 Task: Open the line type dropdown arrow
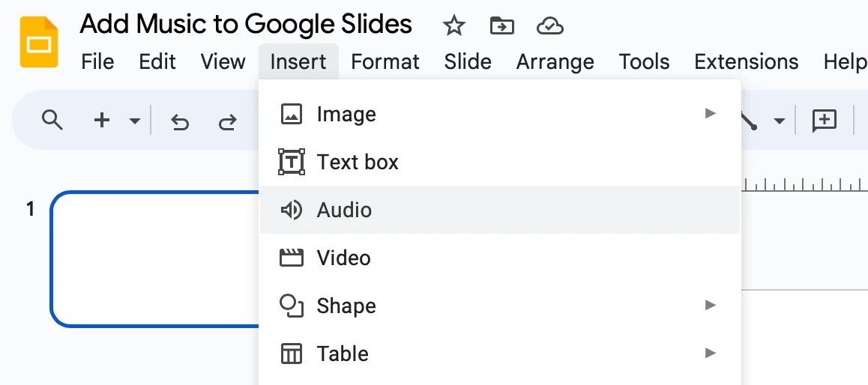pos(780,121)
